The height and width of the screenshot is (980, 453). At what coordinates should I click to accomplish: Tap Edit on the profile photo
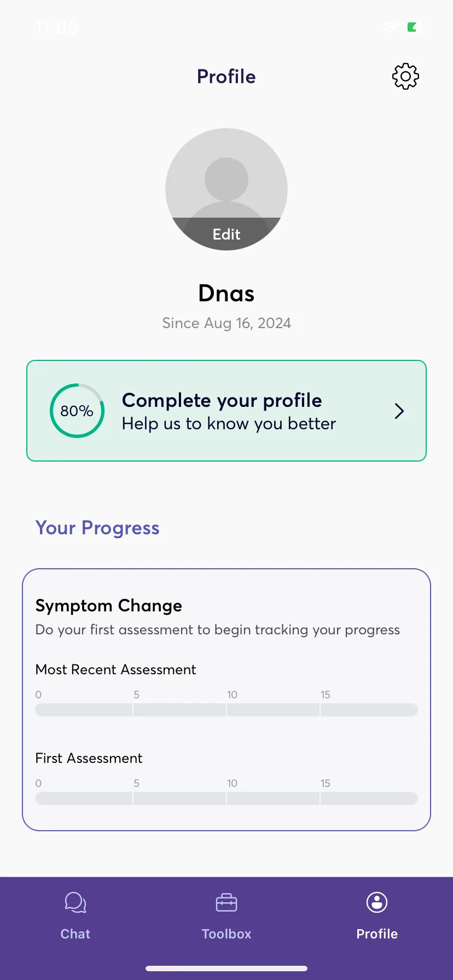226,234
